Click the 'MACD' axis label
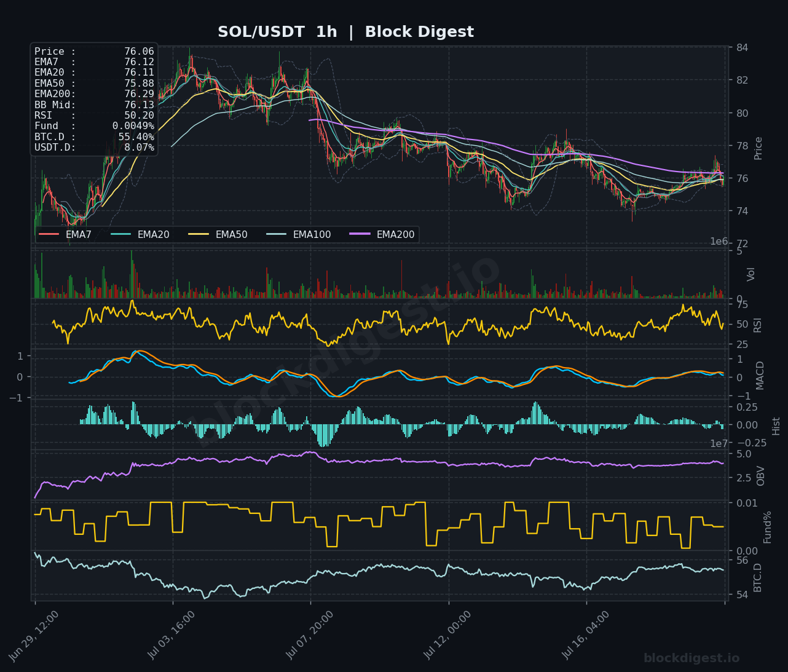 (760, 375)
